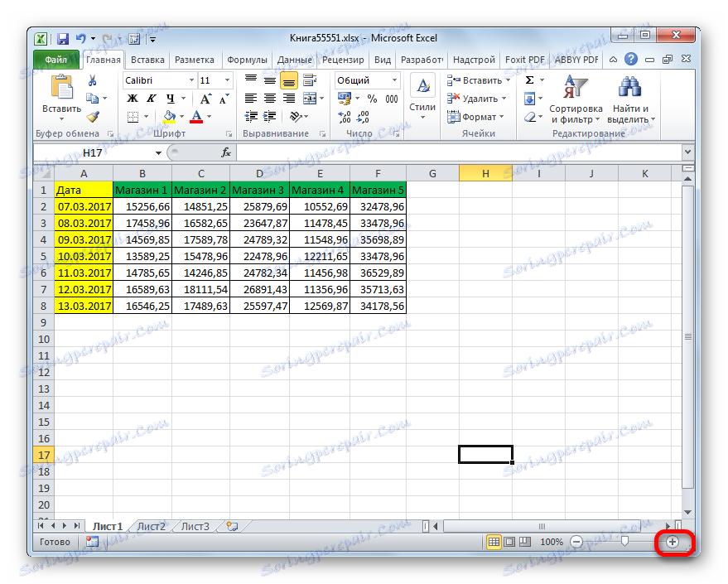Click the Fill down icon
This screenshot has height=584, width=728.
(x=530, y=99)
